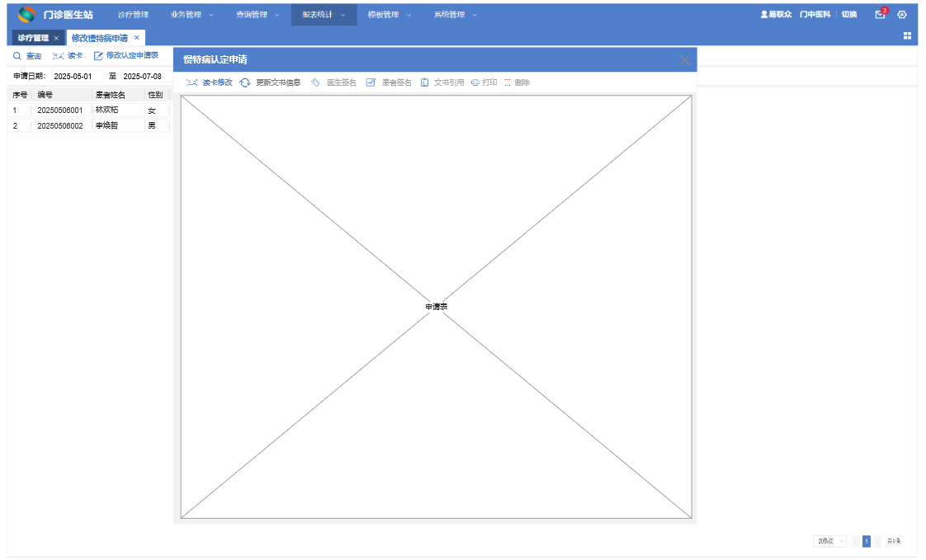Expand the 业务管理 menu dropdown
This screenshot has width=926, height=560.
pyautogui.click(x=192, y=14)
